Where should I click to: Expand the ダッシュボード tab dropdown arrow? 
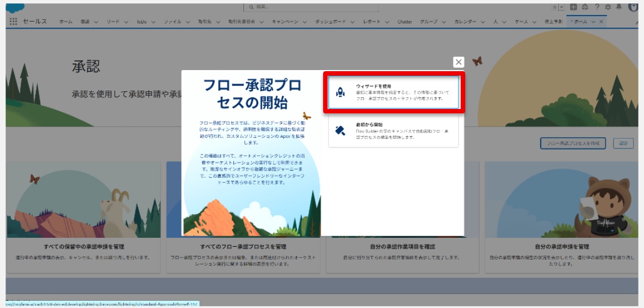[x=352, y=22]
